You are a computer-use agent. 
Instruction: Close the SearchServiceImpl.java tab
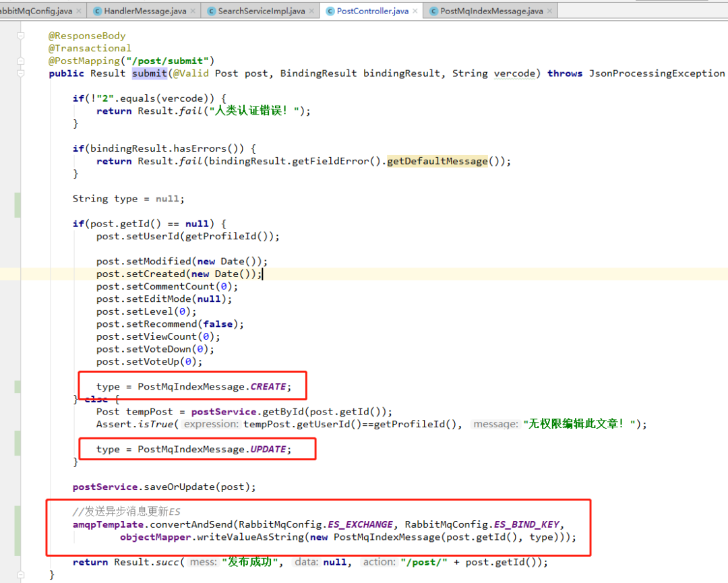coord(311,11)
